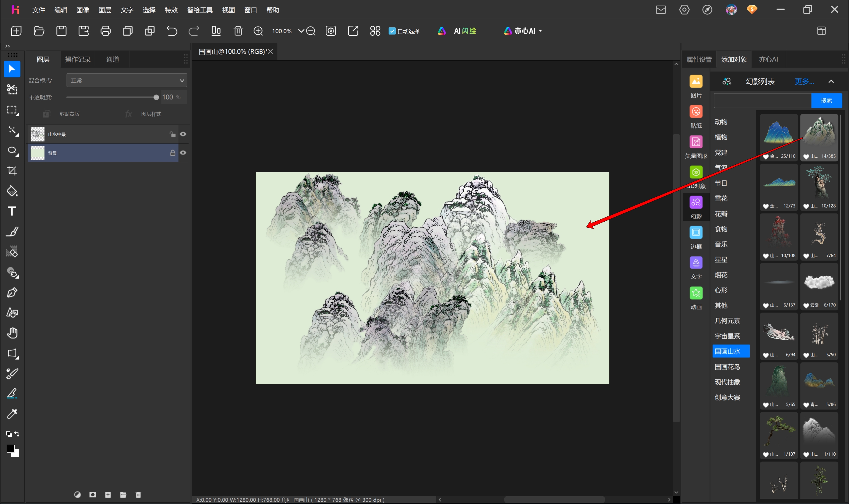Hide the 山水中景 layer with eye icon

pyautogui.click(x=183, y=134)
